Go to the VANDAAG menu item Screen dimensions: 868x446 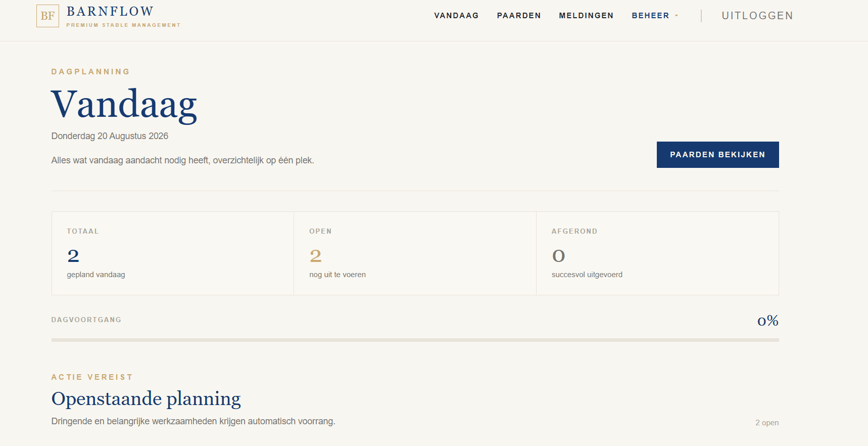pos(456,16)
